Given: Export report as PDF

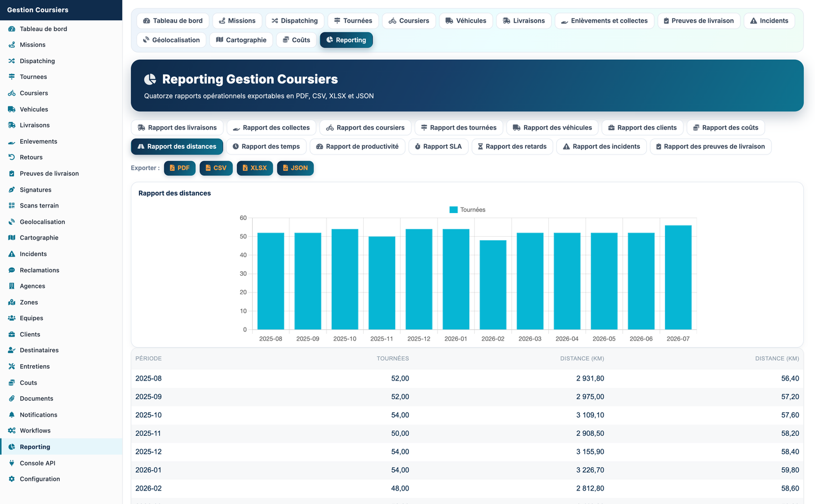Looking at the screenshot, I should pyautogui.click(x=180, y=168).
